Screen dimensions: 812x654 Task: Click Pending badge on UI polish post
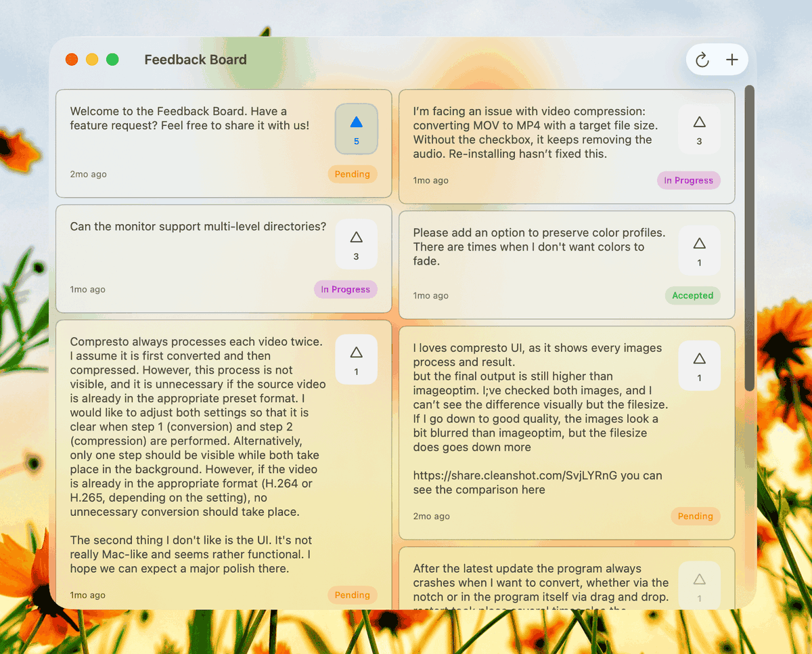point(352,595)
